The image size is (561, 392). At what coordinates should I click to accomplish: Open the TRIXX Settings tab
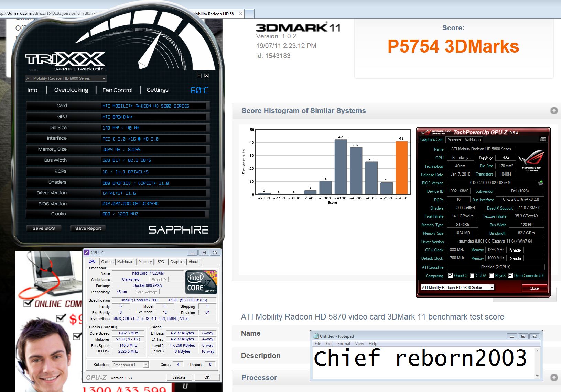pyautogui.click(x=158, y=90)
